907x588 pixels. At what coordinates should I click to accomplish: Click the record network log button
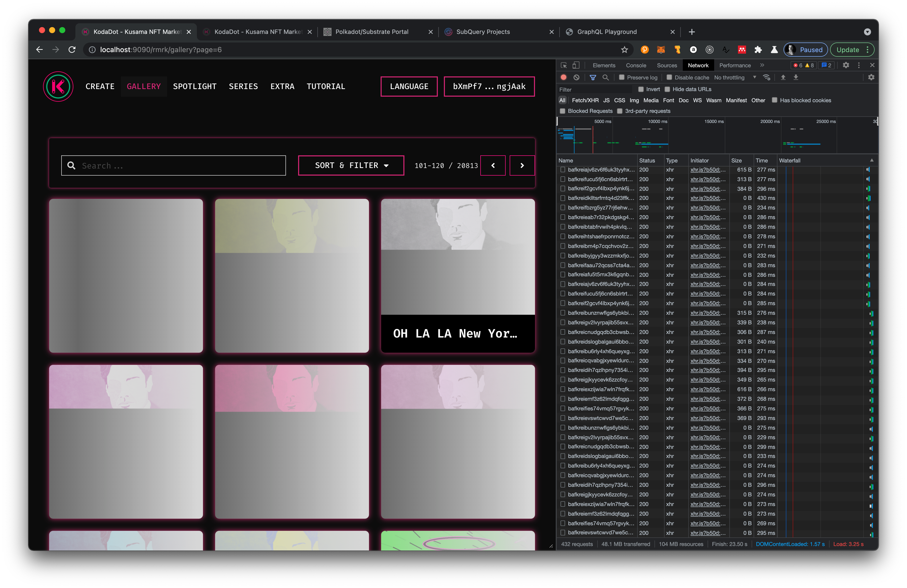tap(563, 77)
